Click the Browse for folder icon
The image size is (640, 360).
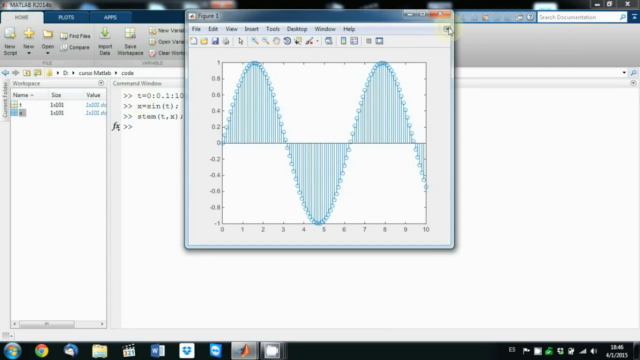pos(38,73)
